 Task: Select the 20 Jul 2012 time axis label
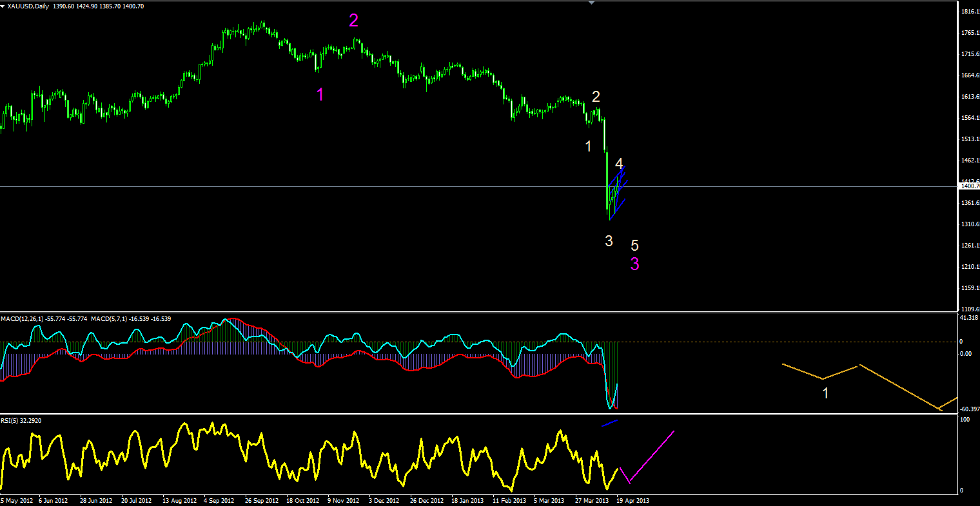[135, 500]
